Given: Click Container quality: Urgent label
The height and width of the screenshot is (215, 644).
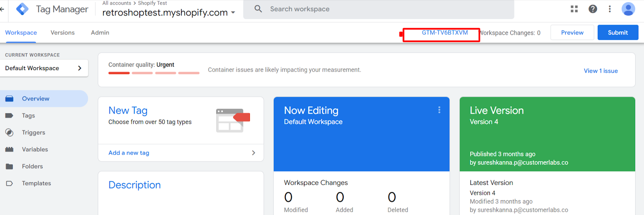Looking at the screenshot, I should (x=141, y=65).
